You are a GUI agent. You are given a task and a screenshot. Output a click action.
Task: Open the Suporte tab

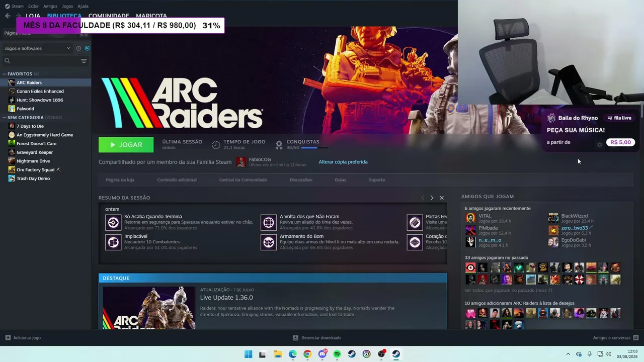point(377,180)
